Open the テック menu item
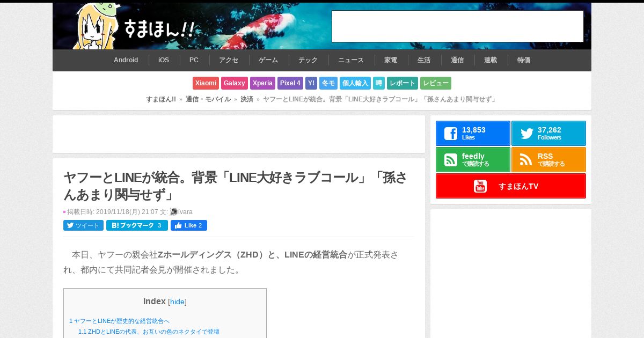The image size is (644, 338). point(308,60)
